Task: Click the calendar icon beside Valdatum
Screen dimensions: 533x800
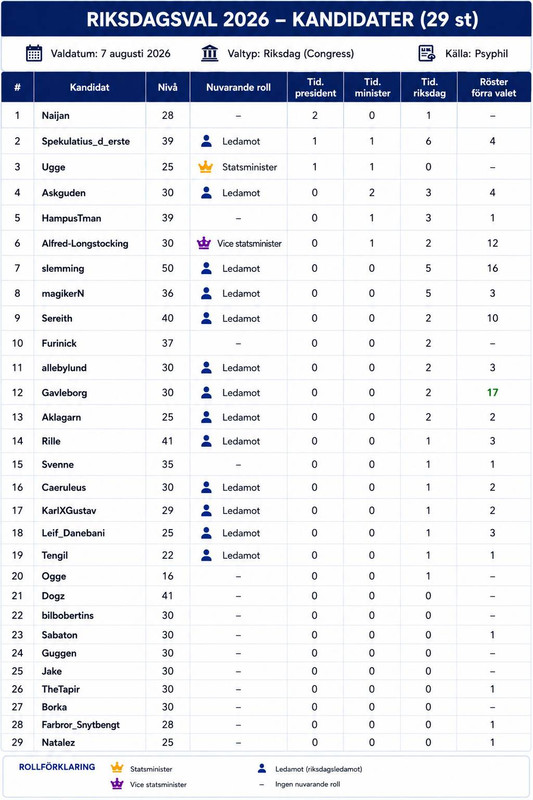Action: pos(34,53)
